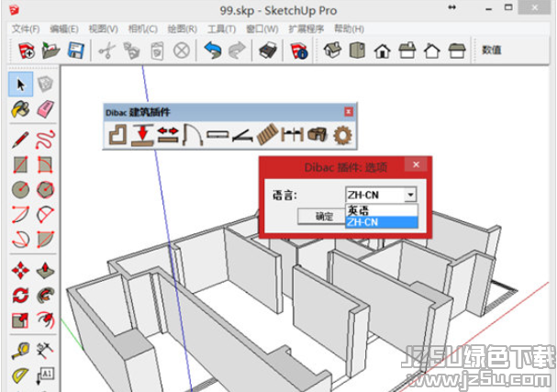Choose the Pie arc tool

point(46,240)
